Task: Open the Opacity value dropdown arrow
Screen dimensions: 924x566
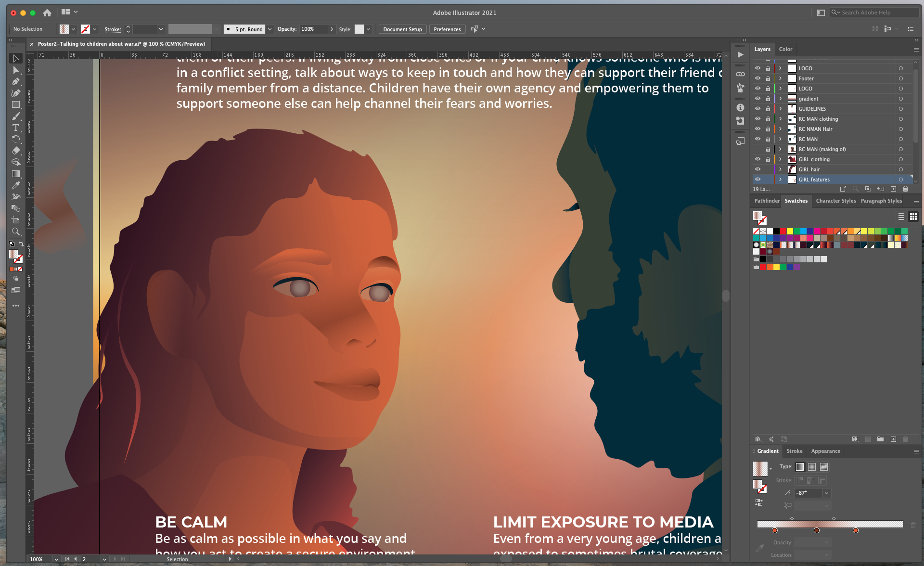Action: [332, 29]
